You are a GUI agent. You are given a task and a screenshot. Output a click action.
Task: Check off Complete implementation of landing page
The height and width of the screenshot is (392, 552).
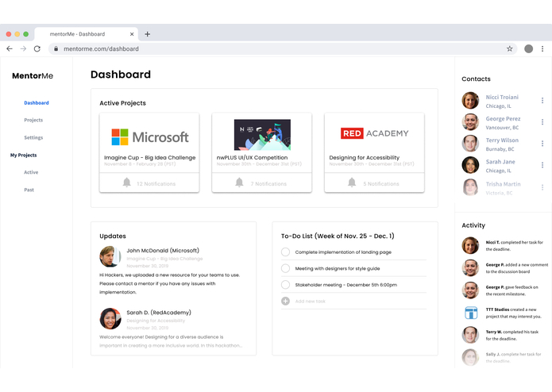coord(285,252)
